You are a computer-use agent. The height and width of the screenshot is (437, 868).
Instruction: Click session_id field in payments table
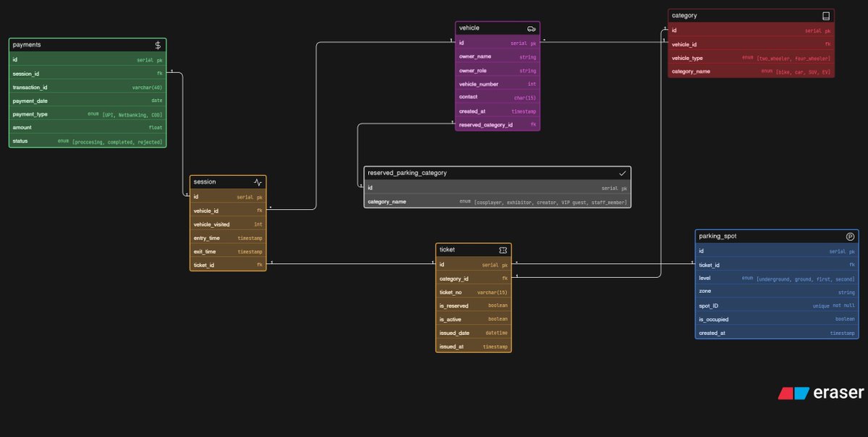pyautogui.click(x=88, y=73)
